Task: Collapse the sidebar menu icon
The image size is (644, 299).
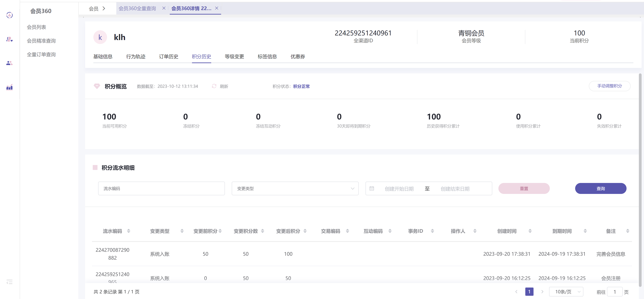Action: (9, 282)
